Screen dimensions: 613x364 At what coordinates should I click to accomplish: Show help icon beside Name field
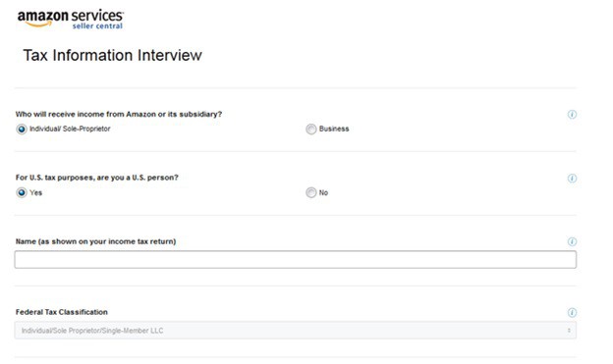click(x=572, y=241)
